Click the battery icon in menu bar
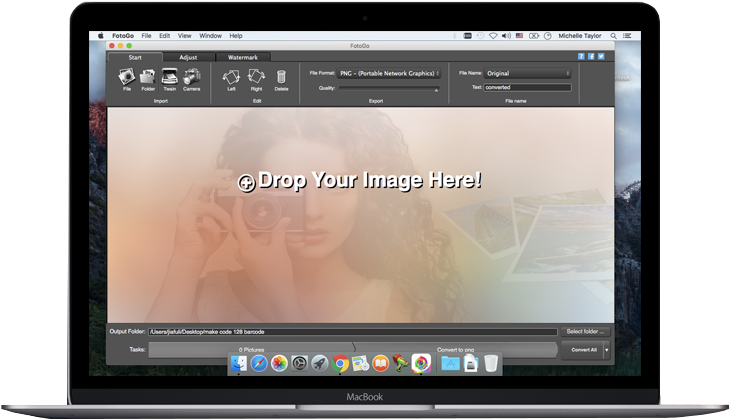This screenshot has height=419, width=730. click(534, 36)
